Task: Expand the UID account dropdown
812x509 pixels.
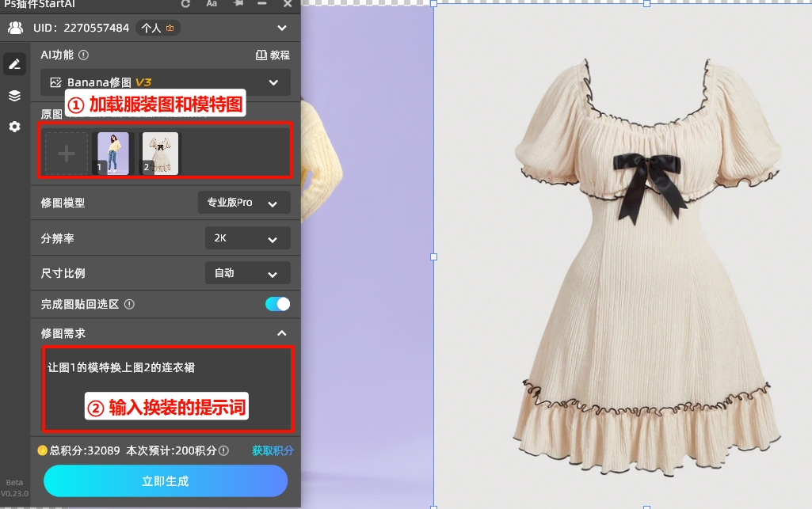Action: pyautogui.click(x=281, y=26)
